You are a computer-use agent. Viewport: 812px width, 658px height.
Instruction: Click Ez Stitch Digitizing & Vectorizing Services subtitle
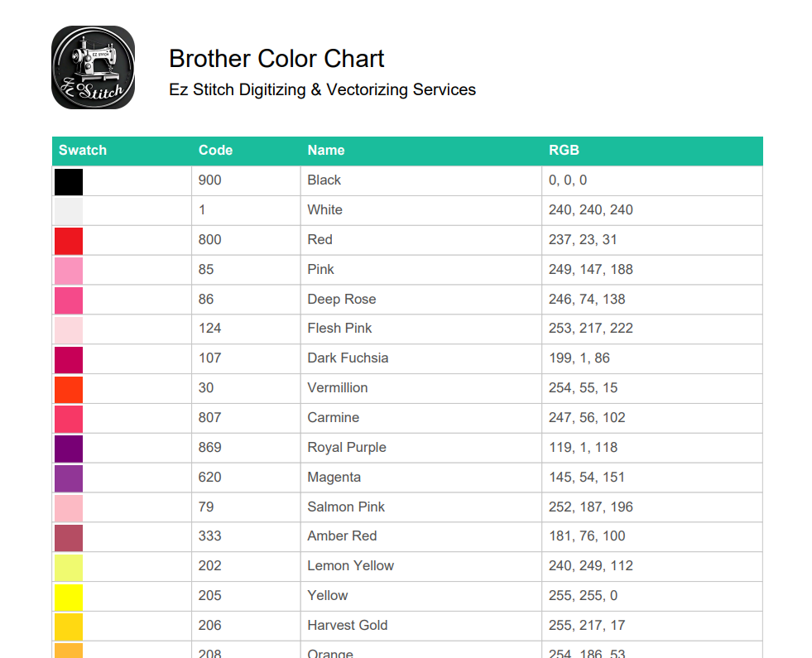(x=322, y=89)
